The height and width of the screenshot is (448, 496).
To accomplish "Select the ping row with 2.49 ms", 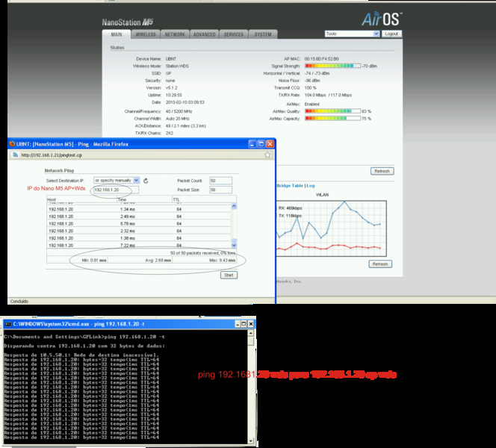I will click(139, 217).
